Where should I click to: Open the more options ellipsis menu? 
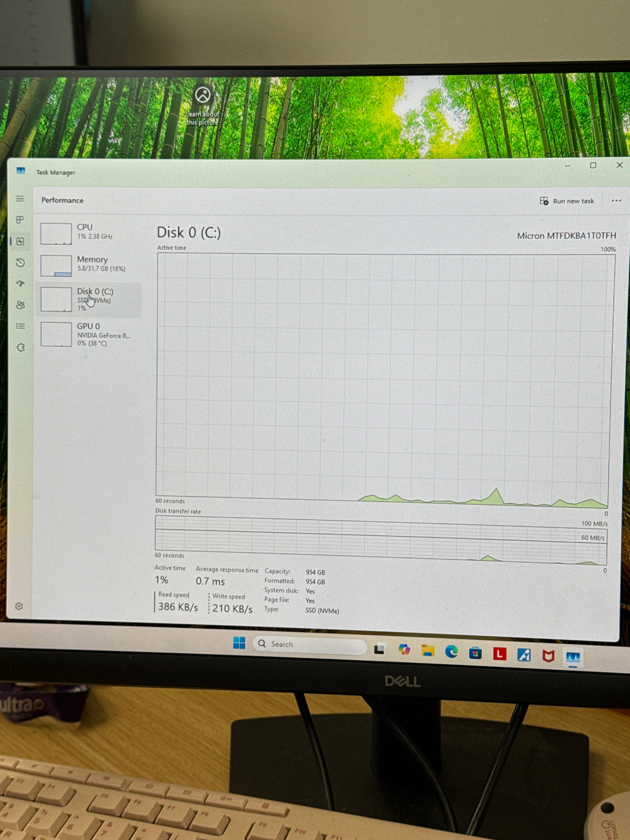tap(616, 201)
